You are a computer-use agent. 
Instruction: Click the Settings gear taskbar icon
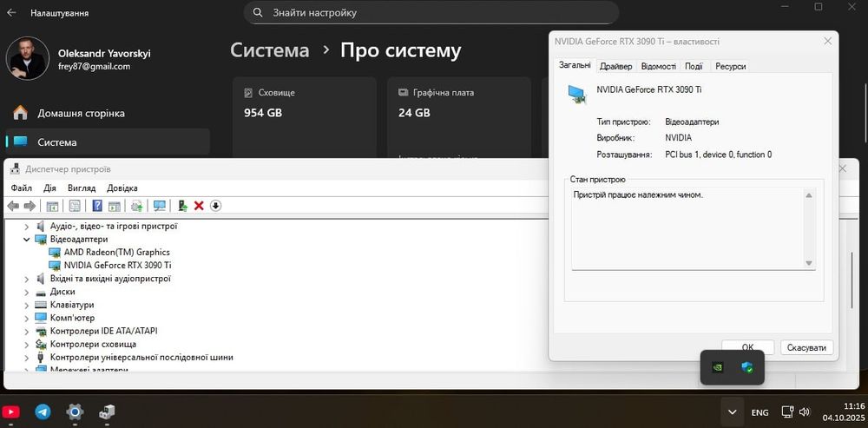tap(75, 412)
